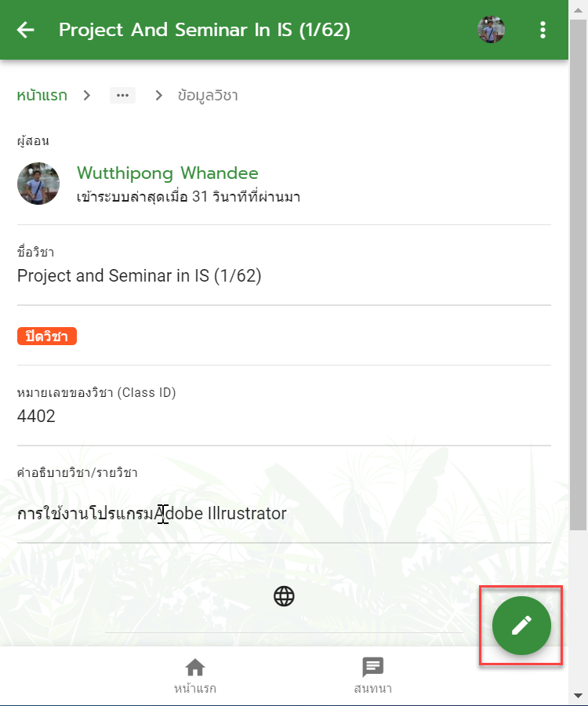This screenshot has height=706, width=588.
Task: Open Wutthipong Whandee instructor profile
Action: (x=167, y=173)
